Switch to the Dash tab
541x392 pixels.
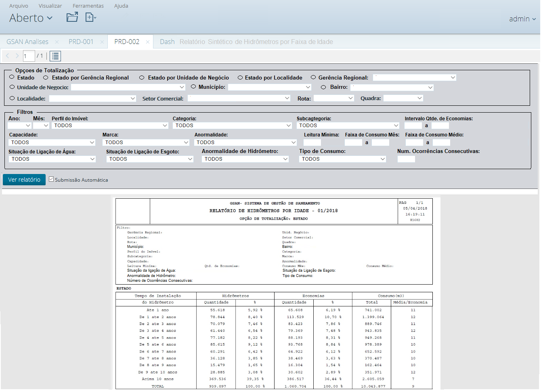167,42
